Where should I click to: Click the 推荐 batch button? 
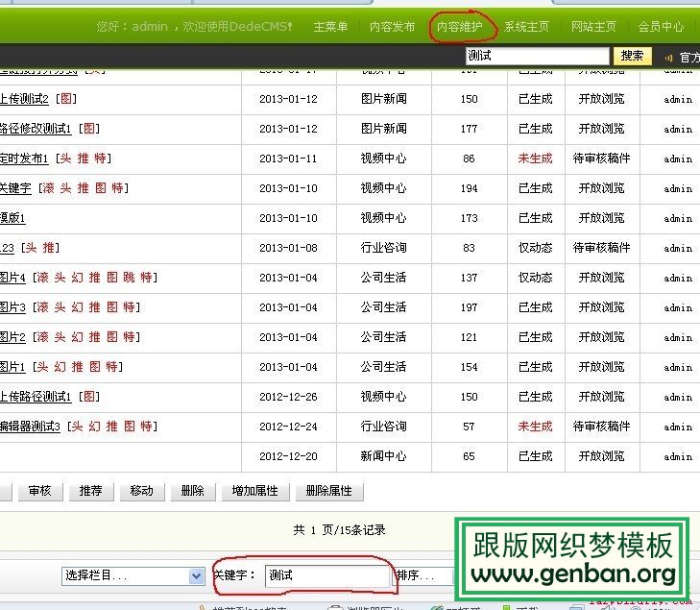click(91, 491)
